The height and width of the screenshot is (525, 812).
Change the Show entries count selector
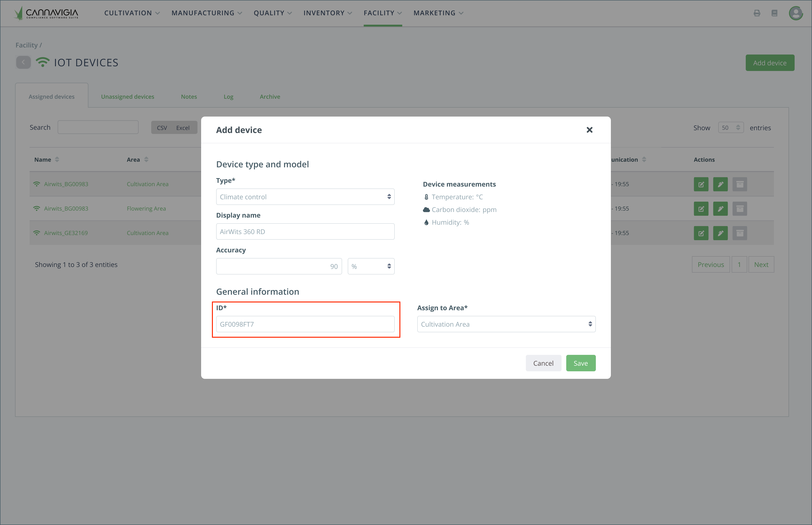730,128
